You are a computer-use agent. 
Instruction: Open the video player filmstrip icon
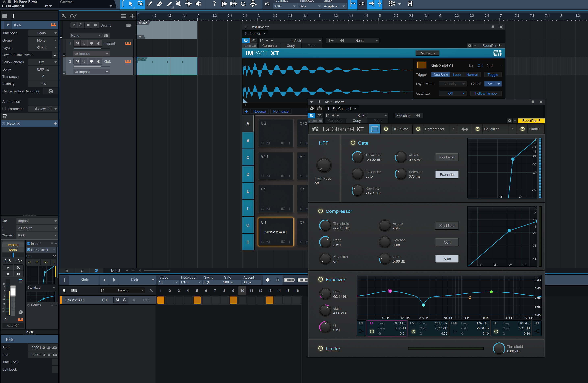[x=410, y=4]
